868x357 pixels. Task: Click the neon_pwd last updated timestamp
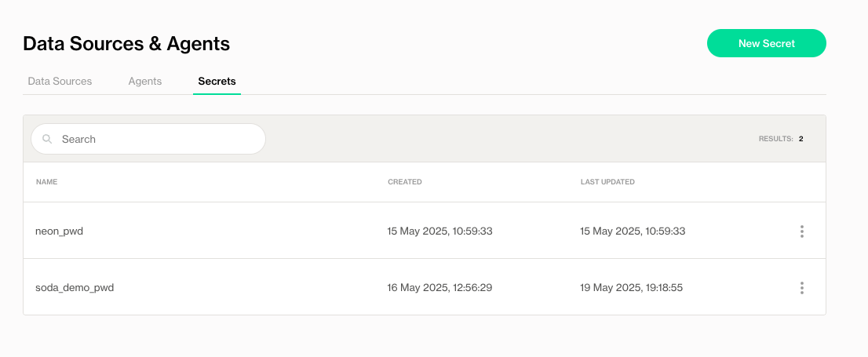point(633,231)
